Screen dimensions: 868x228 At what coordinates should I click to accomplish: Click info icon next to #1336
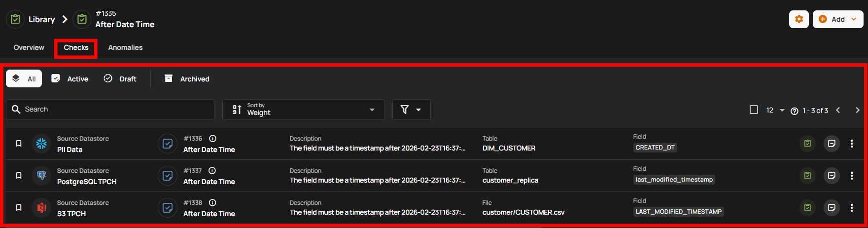(x=212, y=139)
